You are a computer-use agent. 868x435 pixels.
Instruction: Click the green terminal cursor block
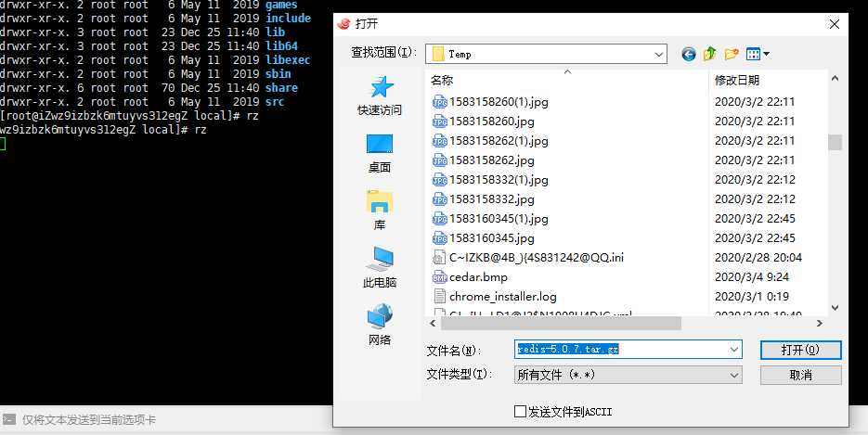click(2, 144)
